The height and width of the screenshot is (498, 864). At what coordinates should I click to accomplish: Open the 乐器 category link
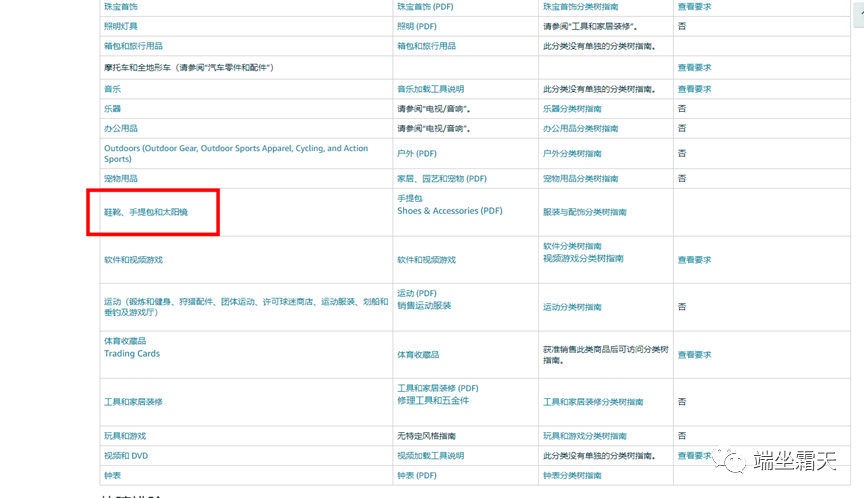coord(112,109)
